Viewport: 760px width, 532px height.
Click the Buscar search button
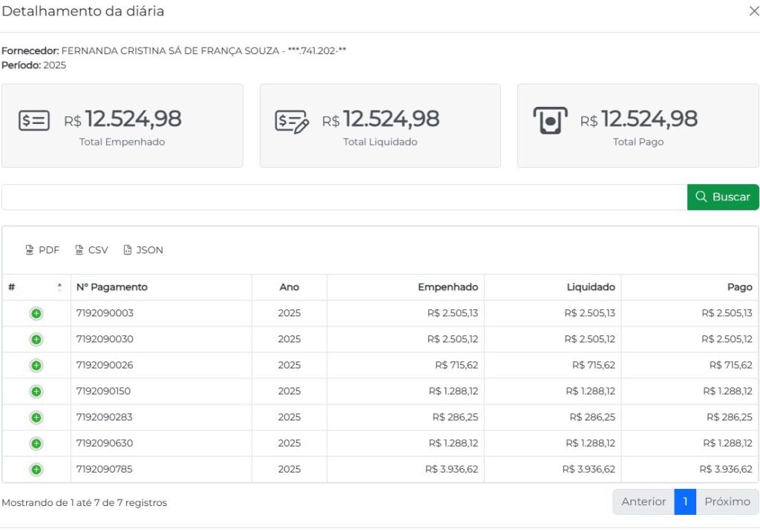(x=723, y=197)
